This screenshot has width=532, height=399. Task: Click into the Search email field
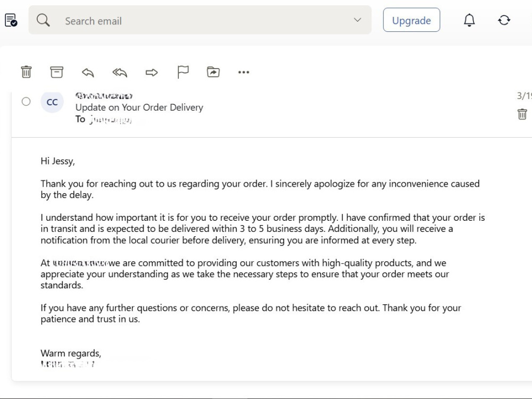point(200,20)
